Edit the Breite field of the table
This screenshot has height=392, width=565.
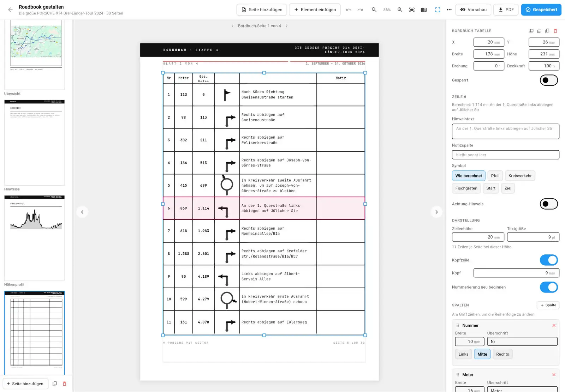(x=489, y=54)
